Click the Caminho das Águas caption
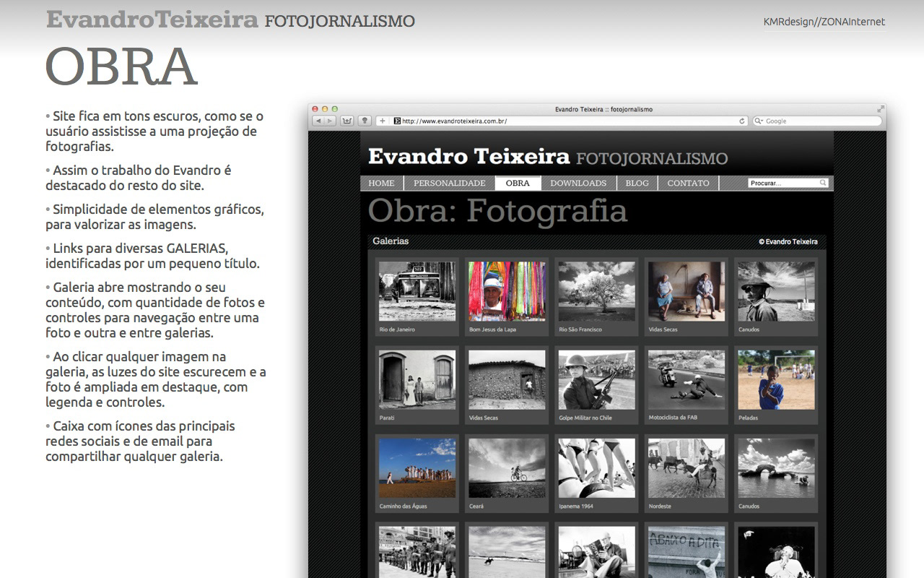The image size is (924, 578). [x=403, y=506]
